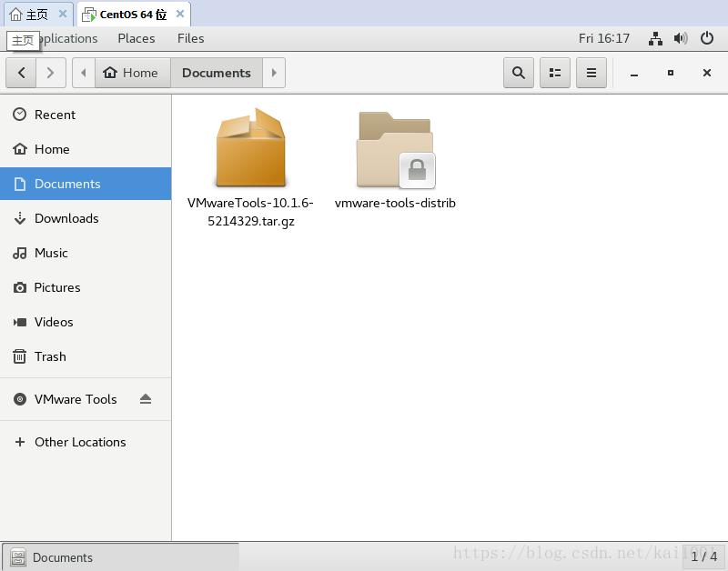Open the hamburger view options menu

point(591,73)
